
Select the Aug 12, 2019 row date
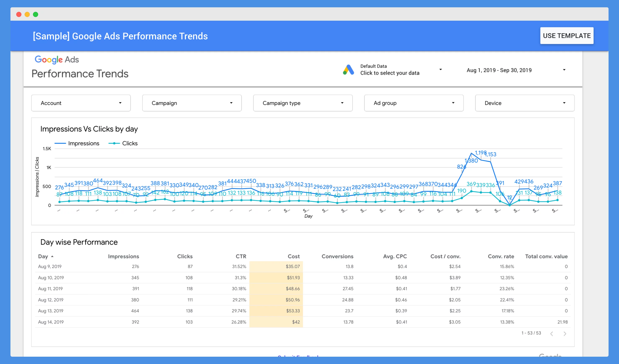click(x=51, y=300)
